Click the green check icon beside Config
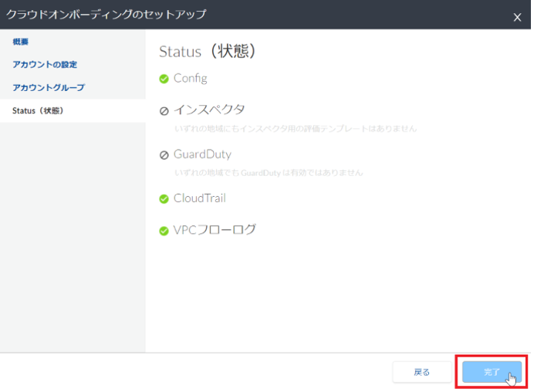This screenshot has width=534, height=392. click(164, 79)
